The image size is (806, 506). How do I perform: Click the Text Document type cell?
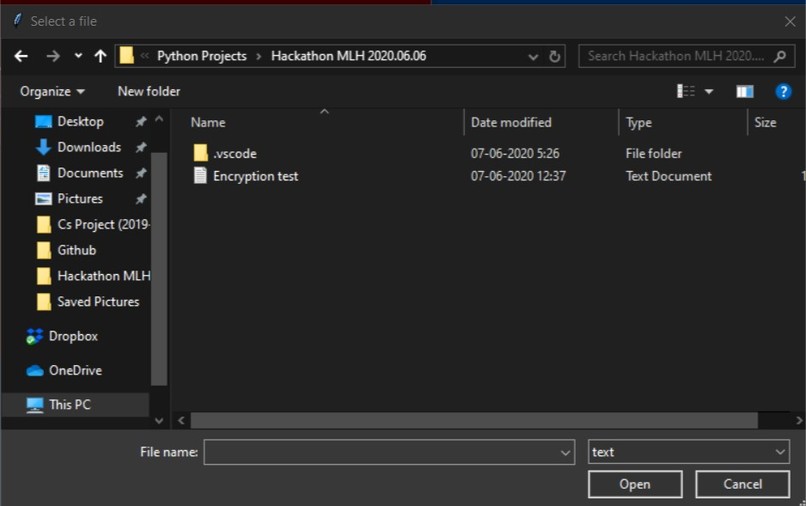click(668, 176)
